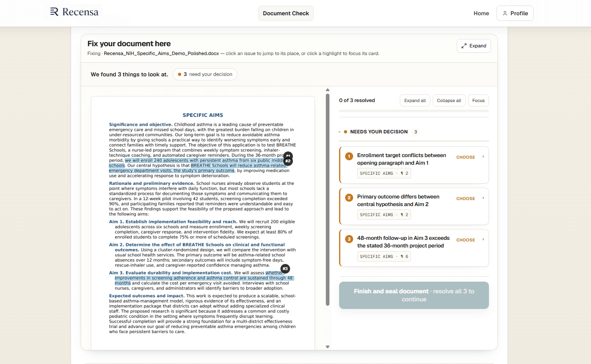Expand chevron on enrollment target issue card
This screenshot has width=591, height=364.
point(483,157)
